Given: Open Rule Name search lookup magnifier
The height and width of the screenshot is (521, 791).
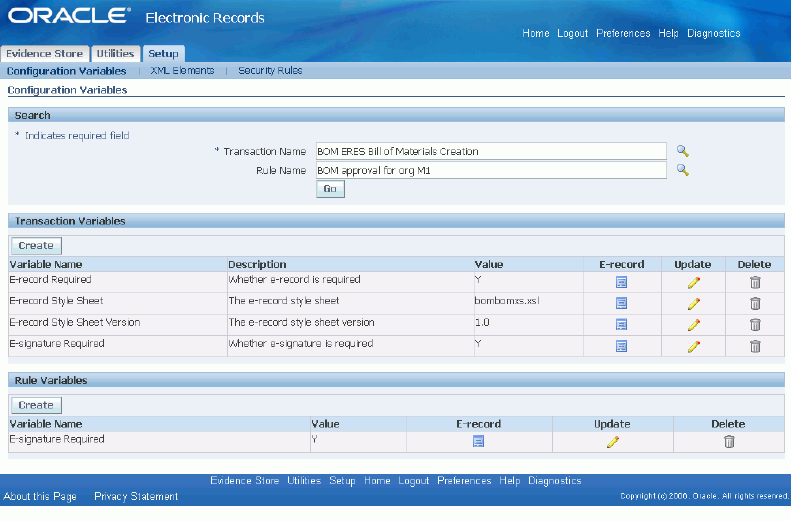Looking at the screenshot, I should [683, 170].
